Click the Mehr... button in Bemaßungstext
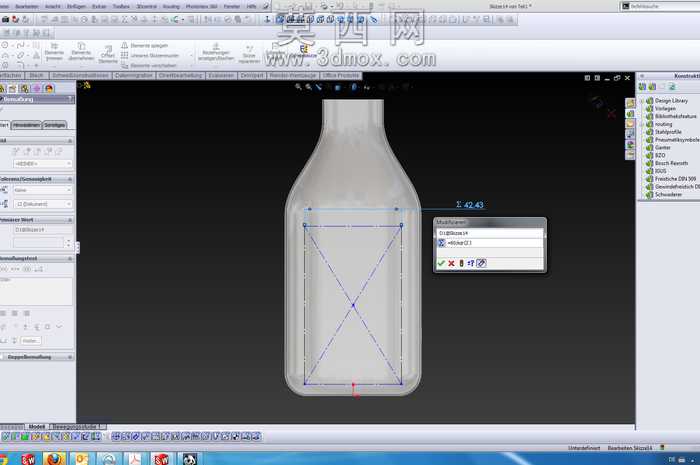 tap(31, 340)
